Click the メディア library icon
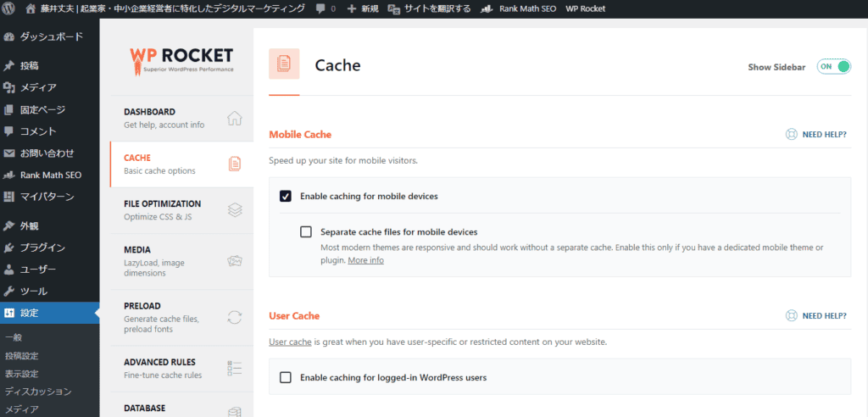Viewport: 868px width, 417px height. point(8,87)
